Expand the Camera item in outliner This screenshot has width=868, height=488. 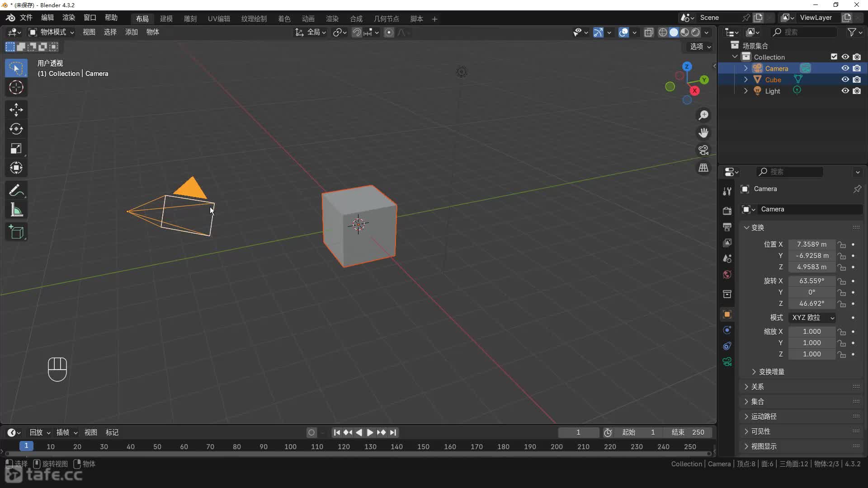click(x=746, y=68)
